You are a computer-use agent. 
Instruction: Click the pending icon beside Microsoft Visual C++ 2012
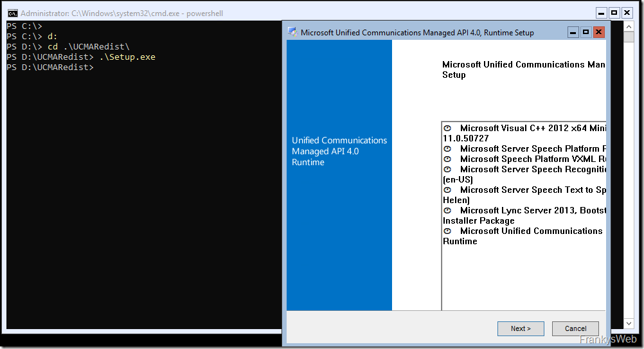tap(447, 129)
